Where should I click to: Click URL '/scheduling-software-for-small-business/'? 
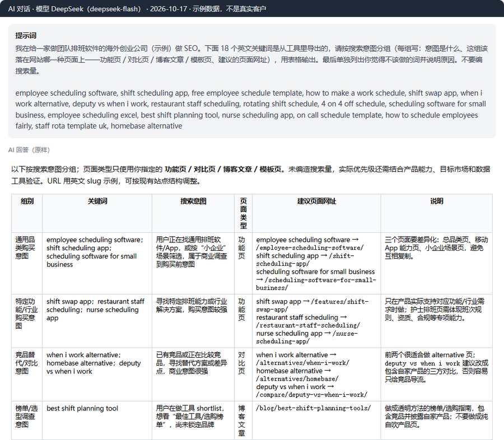pyautogui.click(x=316, y=284)
